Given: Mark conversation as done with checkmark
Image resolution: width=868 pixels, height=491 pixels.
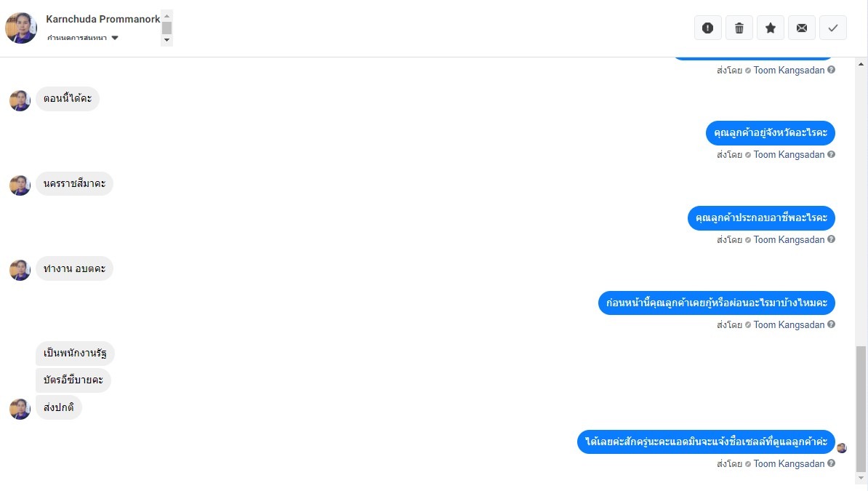Looking at the screenshot, I should coord(833,28).
